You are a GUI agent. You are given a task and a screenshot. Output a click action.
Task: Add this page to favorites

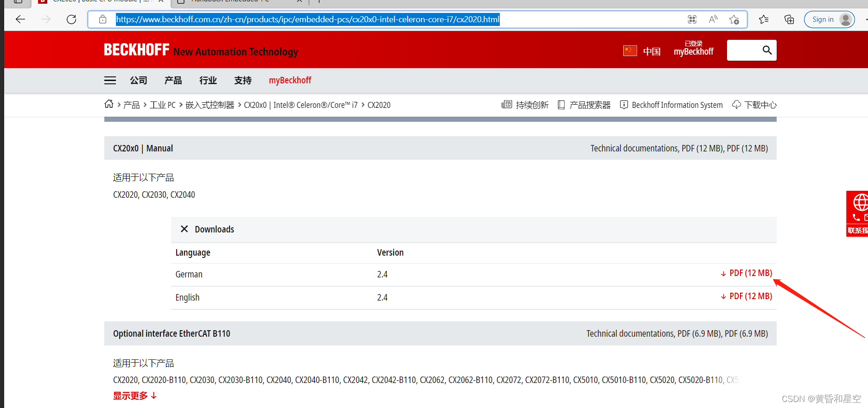tap(734, 19)
